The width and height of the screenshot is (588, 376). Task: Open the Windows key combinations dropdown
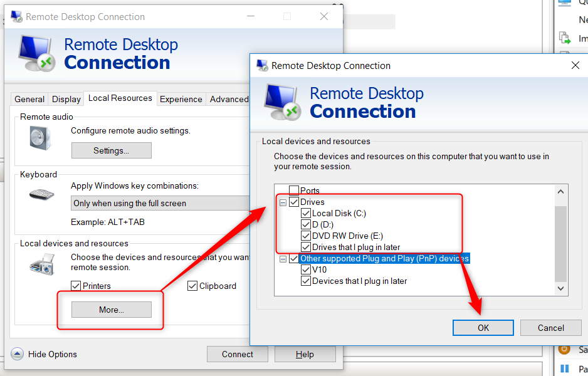pos(160,203)
